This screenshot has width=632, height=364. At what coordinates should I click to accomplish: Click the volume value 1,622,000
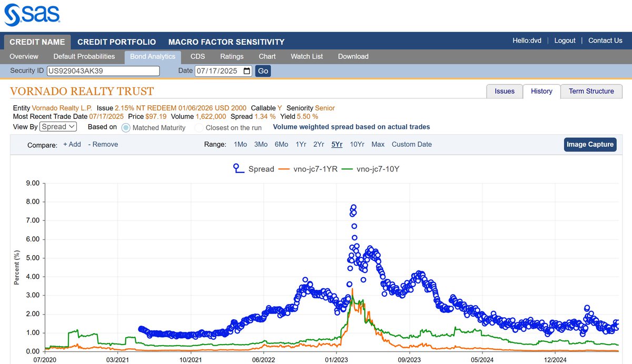click(211, 116)
